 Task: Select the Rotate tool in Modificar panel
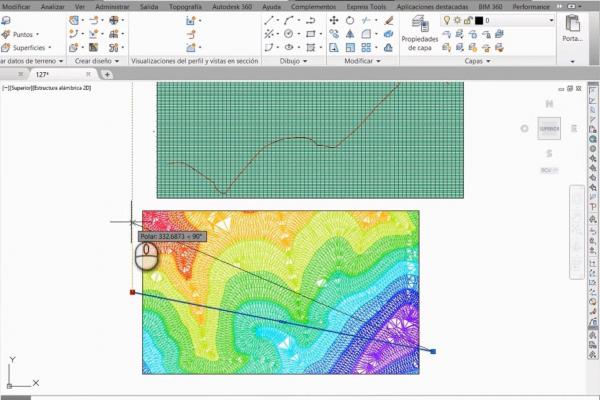pyautogui.click(x=350, y=19)
